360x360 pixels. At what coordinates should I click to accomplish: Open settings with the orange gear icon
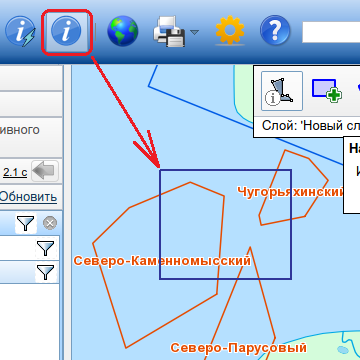pos(230,30)
